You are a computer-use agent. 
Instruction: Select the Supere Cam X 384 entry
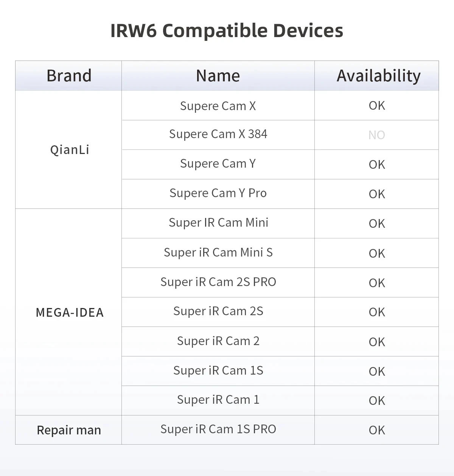tap(218, 134)
